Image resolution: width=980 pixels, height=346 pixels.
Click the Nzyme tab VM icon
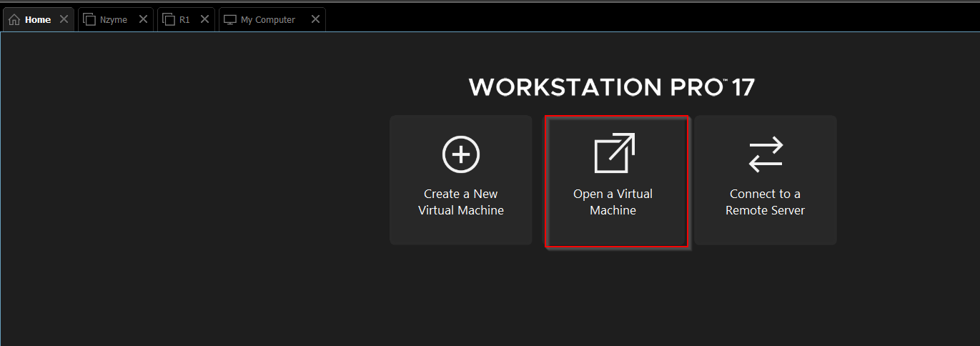coord(89,19)
